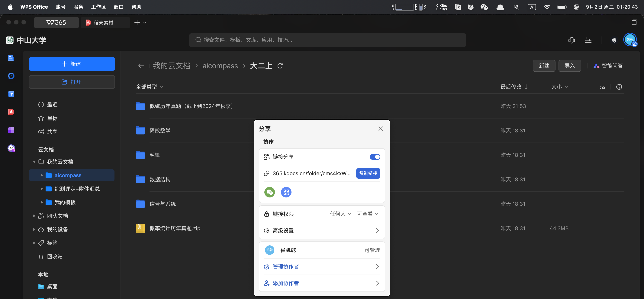Click the aicompass breadcrumb
Viewport: 644px width, 299px height.
click(x=220, y=66)
